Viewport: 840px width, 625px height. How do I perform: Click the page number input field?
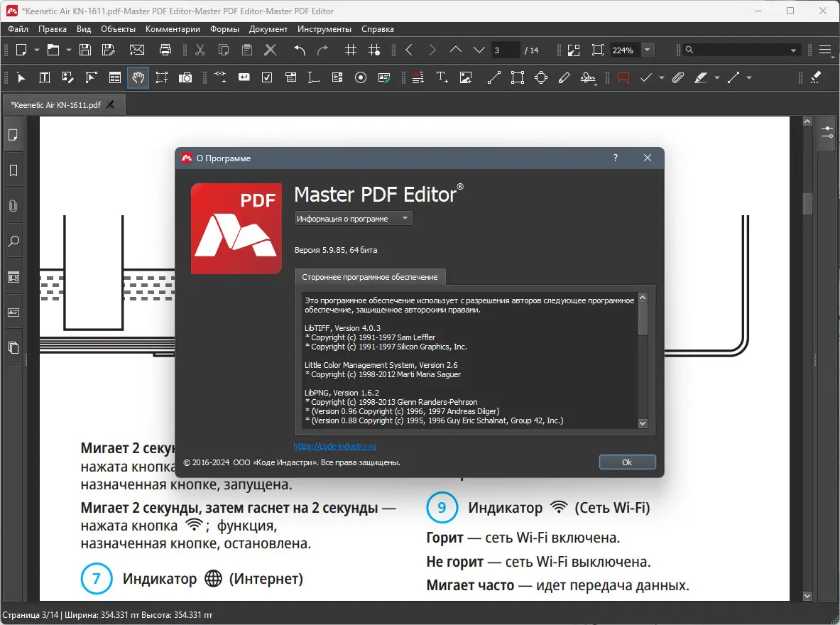[x=505, y=50]
